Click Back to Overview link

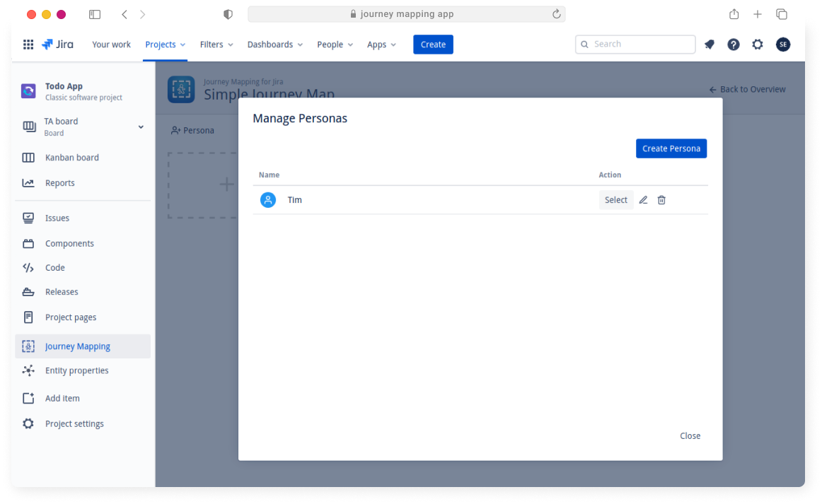tap(748, 90)
